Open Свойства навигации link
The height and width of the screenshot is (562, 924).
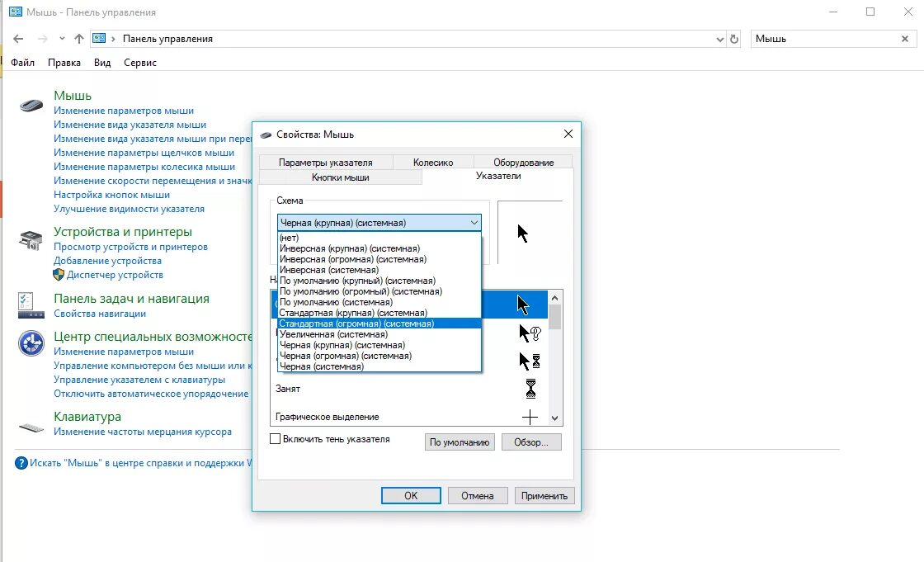pos(100,314)
